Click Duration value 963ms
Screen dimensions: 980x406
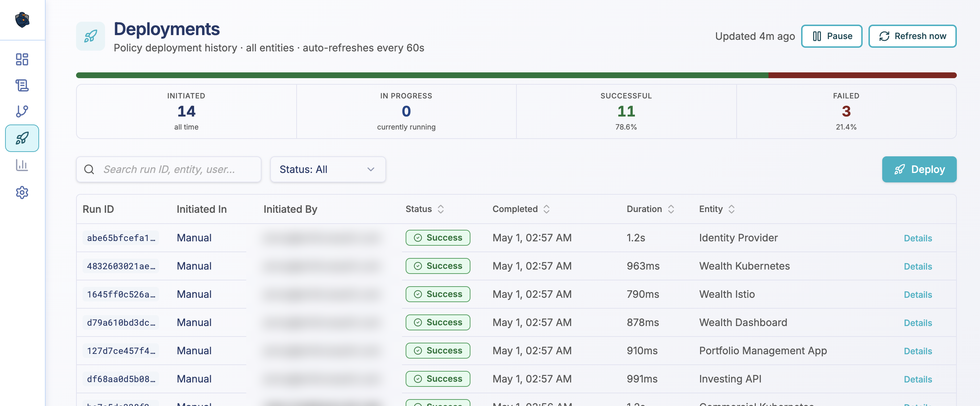(643, 266)
